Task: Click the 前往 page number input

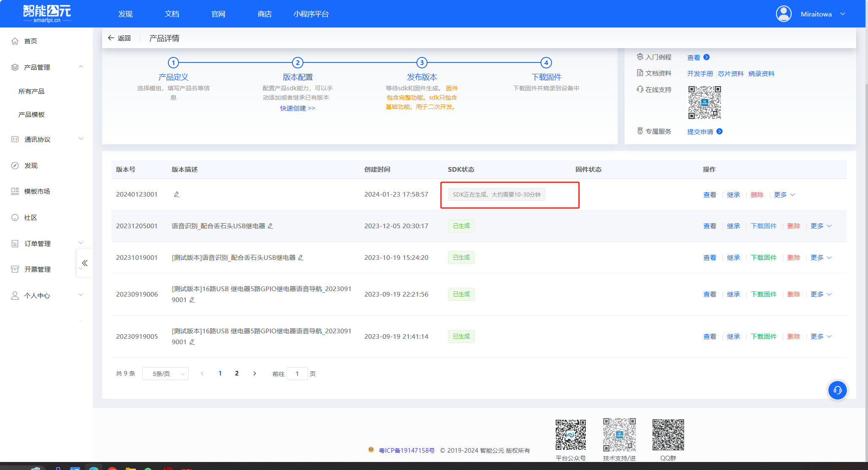Action: tap(297, 373)
